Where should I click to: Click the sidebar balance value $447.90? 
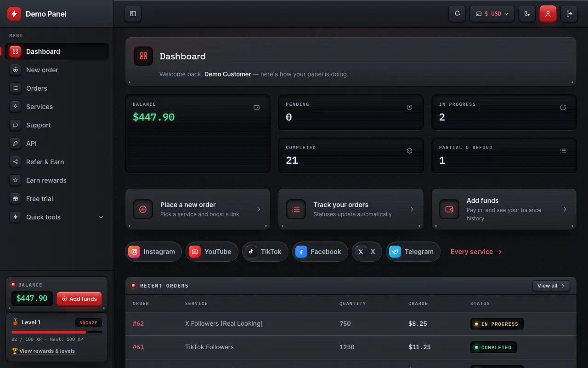(x=32, y=299)
